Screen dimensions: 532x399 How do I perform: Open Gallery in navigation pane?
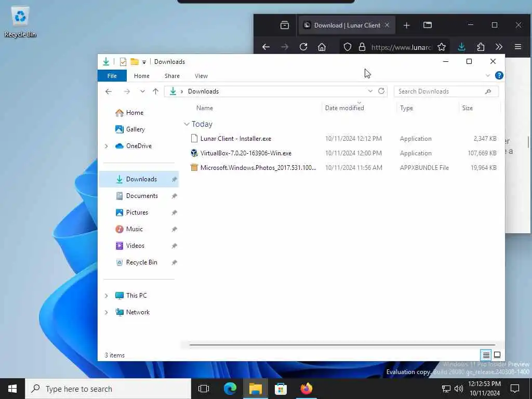pyautogui.click(x=136, y=129)
